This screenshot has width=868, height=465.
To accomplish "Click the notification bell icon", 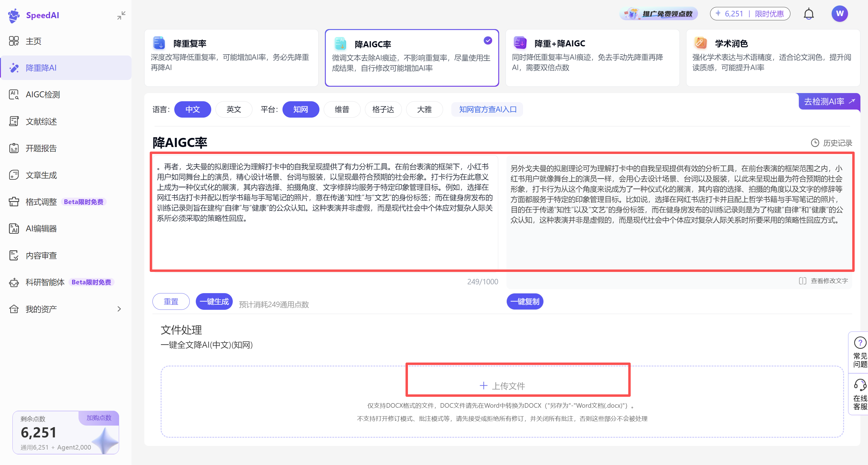I will point(808,14).
